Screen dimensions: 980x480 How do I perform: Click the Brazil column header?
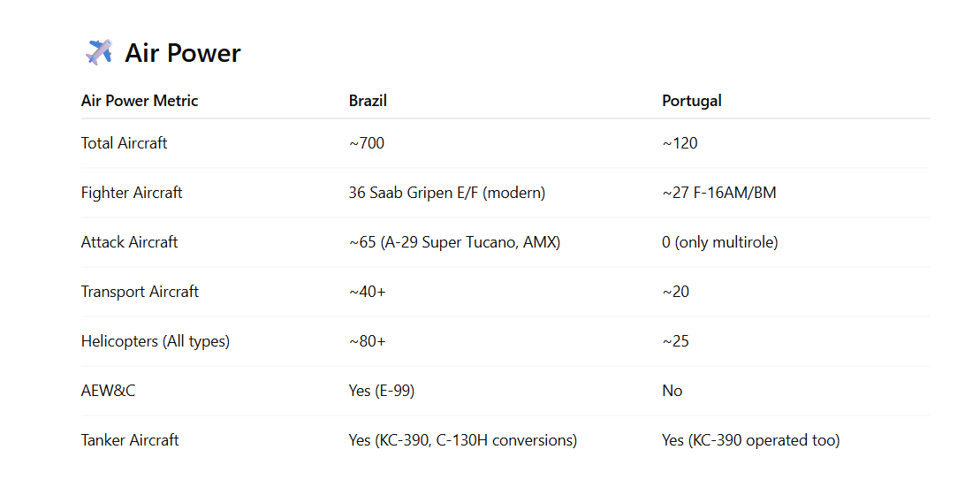click(x=368, y=101)
